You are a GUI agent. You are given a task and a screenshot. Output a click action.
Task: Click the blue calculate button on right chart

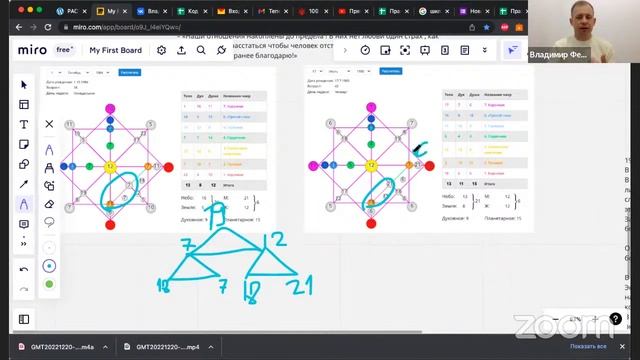pos(391,71)
